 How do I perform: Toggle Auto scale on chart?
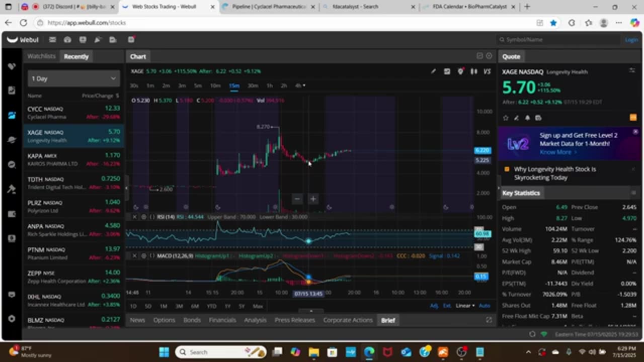coord(484,306)
